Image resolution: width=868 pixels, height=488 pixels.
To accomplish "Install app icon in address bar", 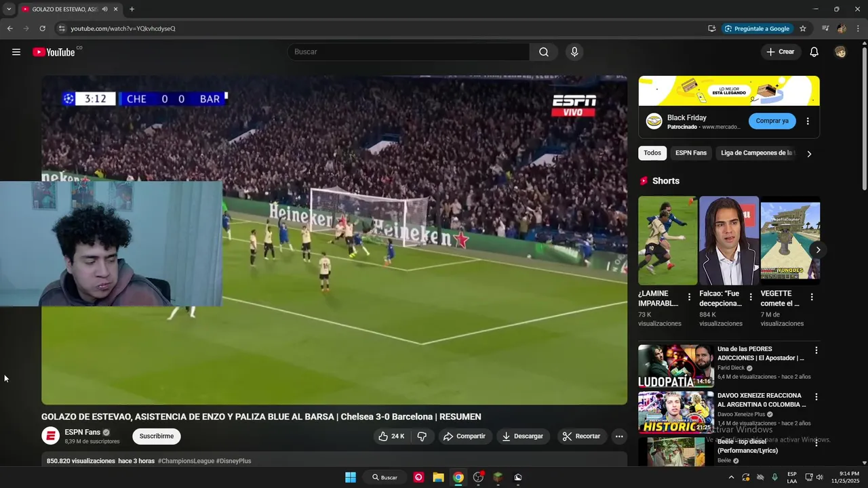I will tap(712, 28).
